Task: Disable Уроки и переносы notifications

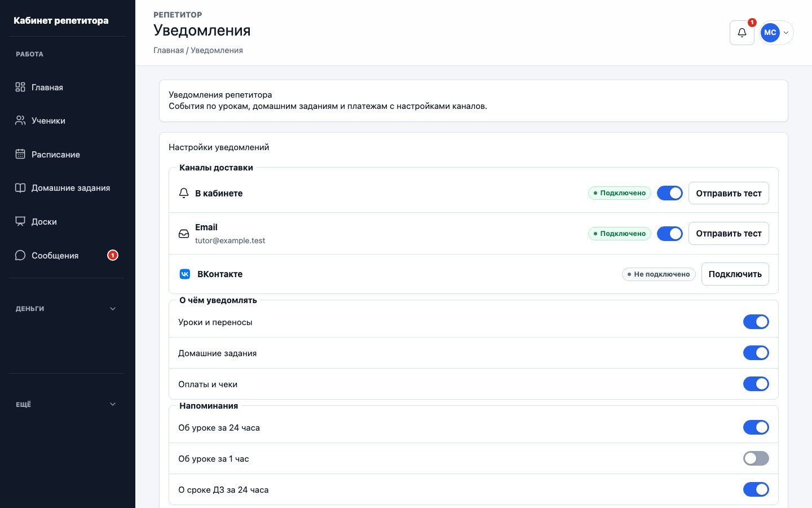Action: 756,322
